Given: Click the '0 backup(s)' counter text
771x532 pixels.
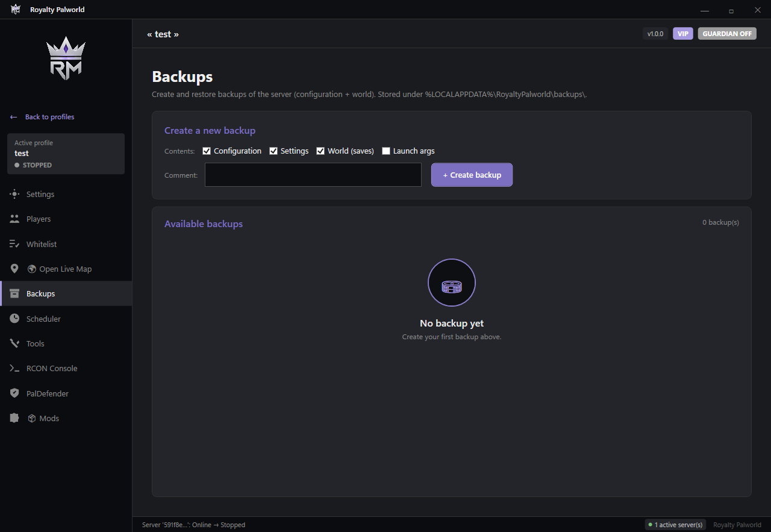Looking at the screenshot, I should [x=720, y=222].
